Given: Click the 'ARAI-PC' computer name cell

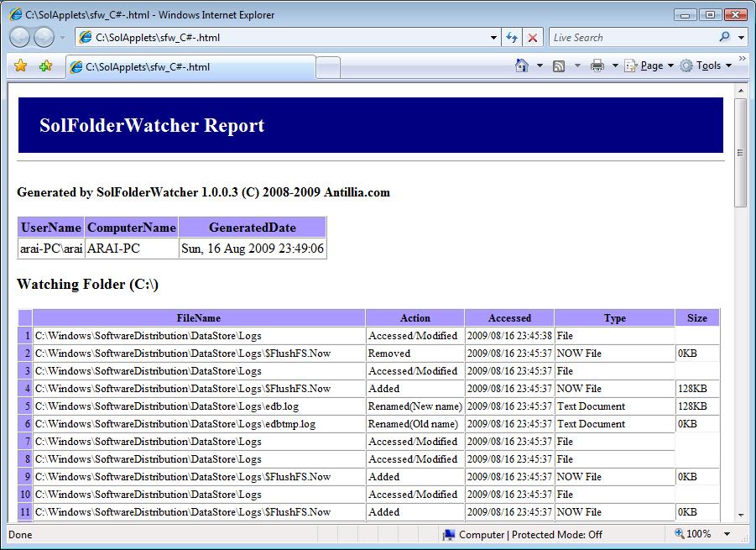Looking at the screenshot, I should [132, 249].
